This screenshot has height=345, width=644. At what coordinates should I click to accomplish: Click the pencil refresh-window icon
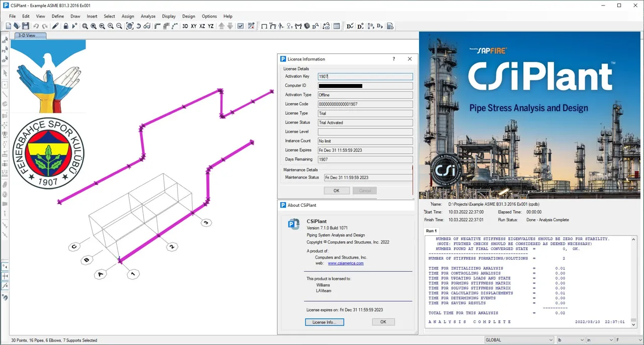[x=55, y=26]
